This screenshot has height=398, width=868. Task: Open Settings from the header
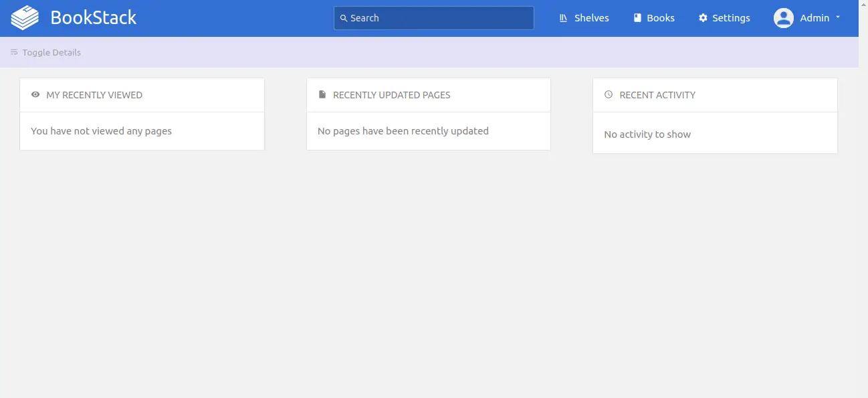724,18
